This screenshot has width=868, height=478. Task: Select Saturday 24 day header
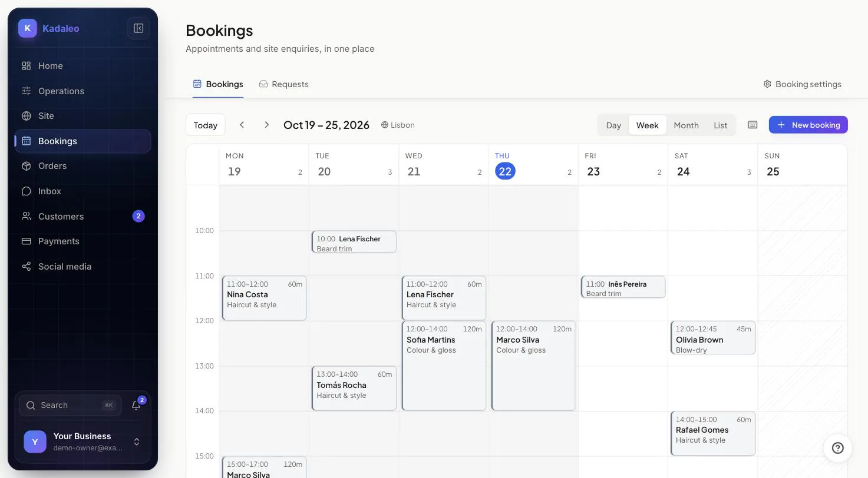(x=713, y=165)
